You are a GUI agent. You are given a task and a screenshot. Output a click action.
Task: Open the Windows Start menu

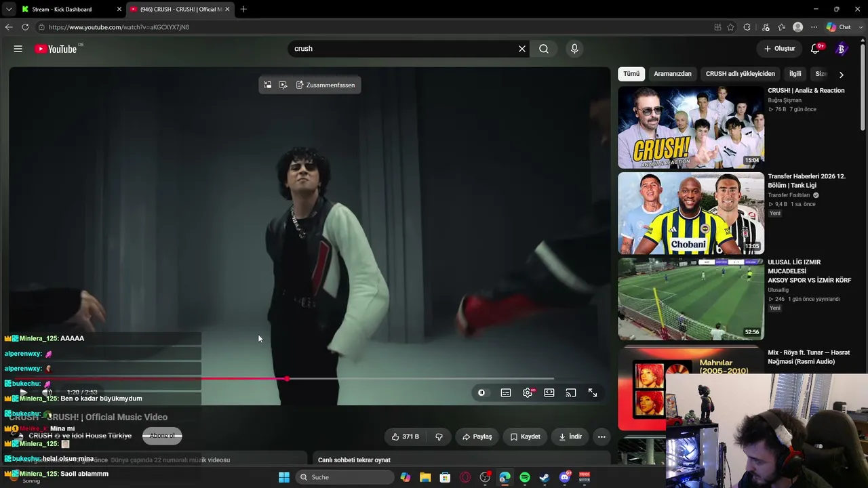tap(284, 477)
